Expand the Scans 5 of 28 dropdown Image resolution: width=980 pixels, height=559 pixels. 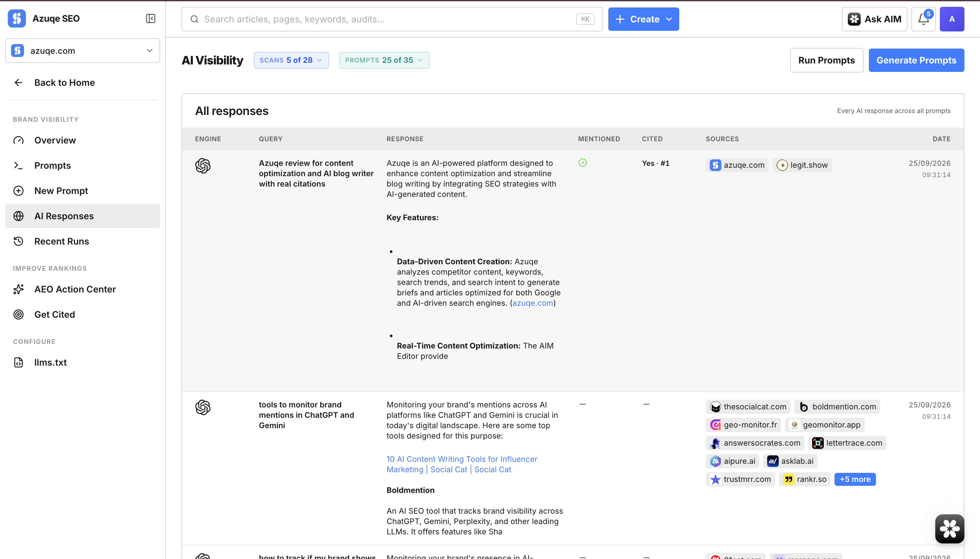tap(291, 60)
